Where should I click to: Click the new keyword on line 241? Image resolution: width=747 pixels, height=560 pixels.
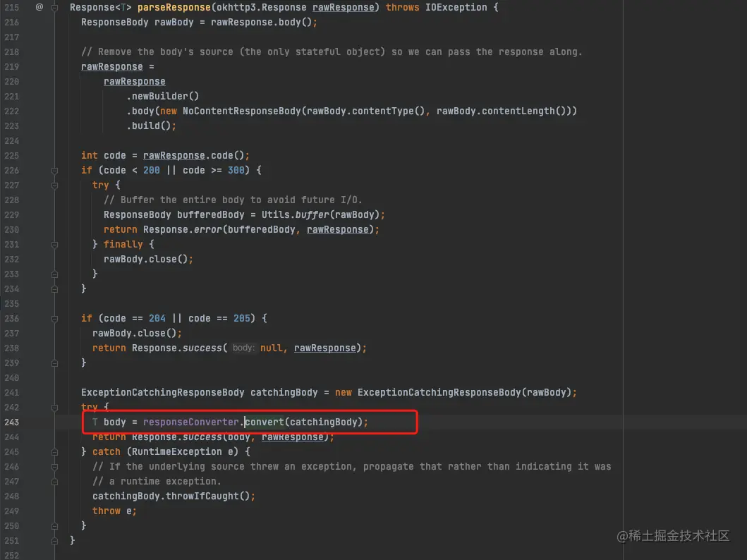(x=343, y=393)
